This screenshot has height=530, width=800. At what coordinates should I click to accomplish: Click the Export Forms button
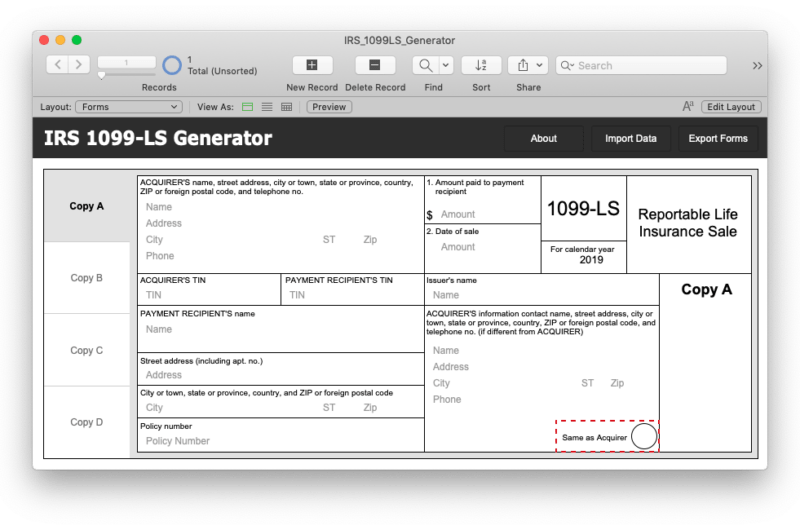click(x=718, y=138)
